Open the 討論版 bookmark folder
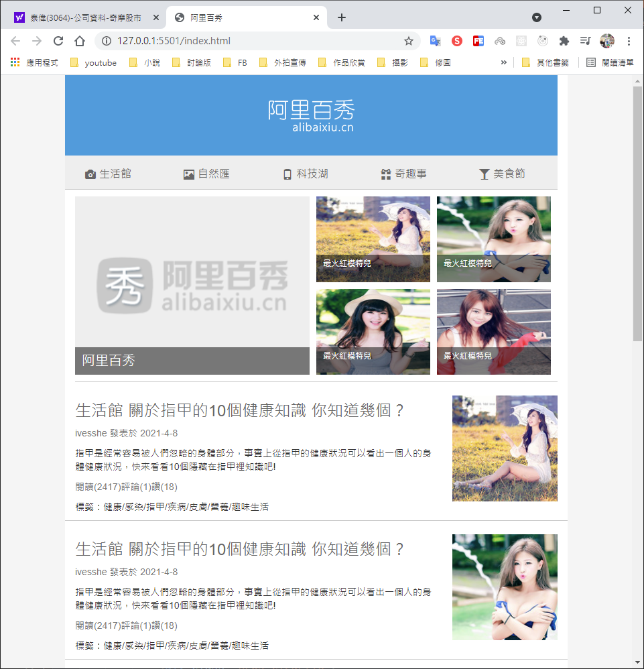Viewport: 644px width, 669px height. tap(192, 63)
